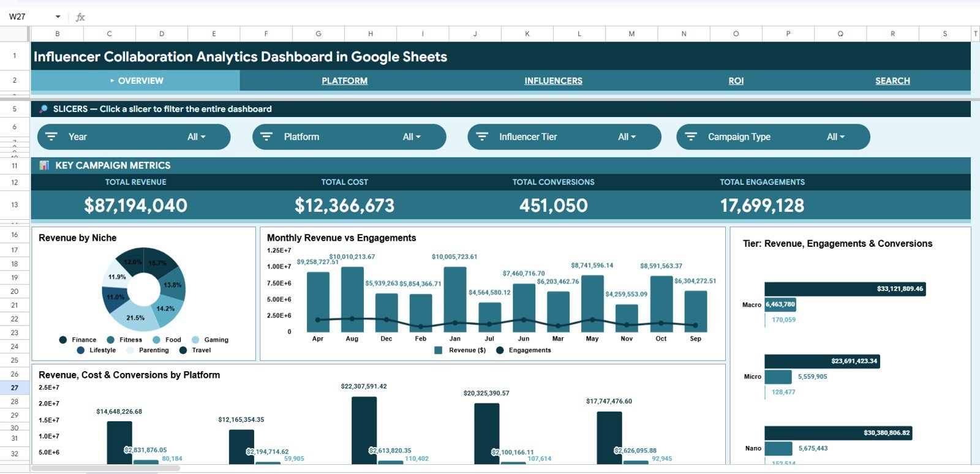Screen dimensions: 980x474
Task: Open the Platform slicer All dropdown
Action: (x=412, y=137)
